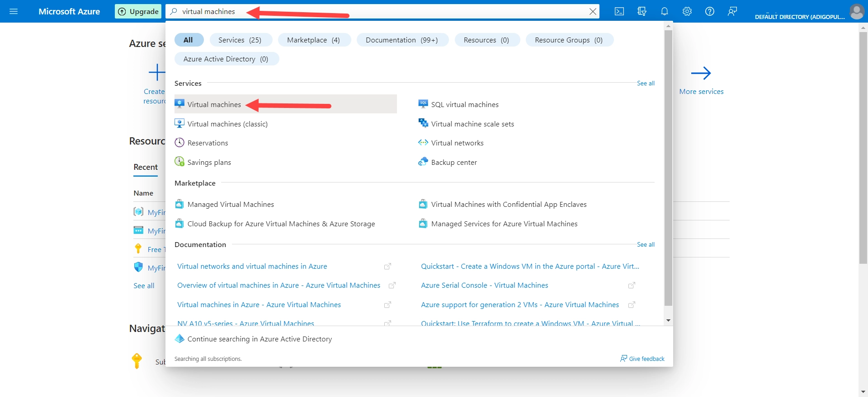Select the Recent tab under Resources
Viewport: 868px width, 397px height.
click(x=146, y=167)
